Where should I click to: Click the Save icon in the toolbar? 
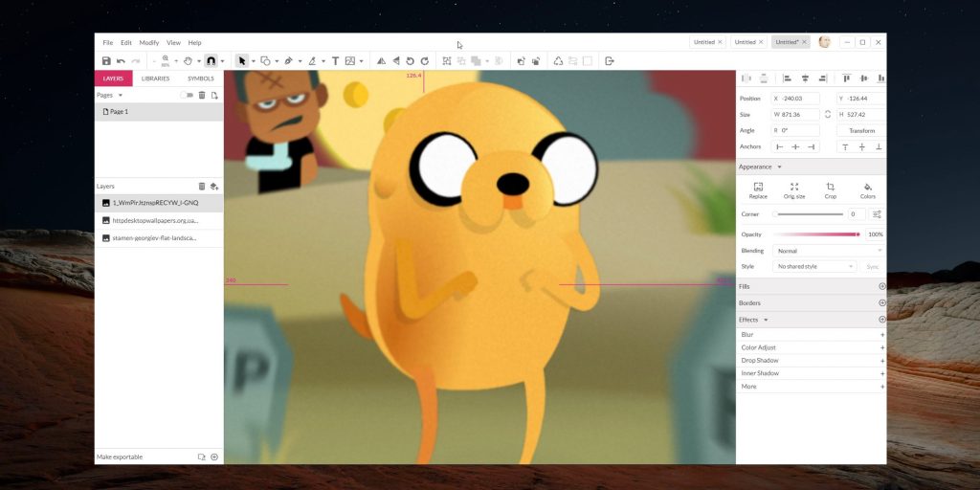click(106, 61)
